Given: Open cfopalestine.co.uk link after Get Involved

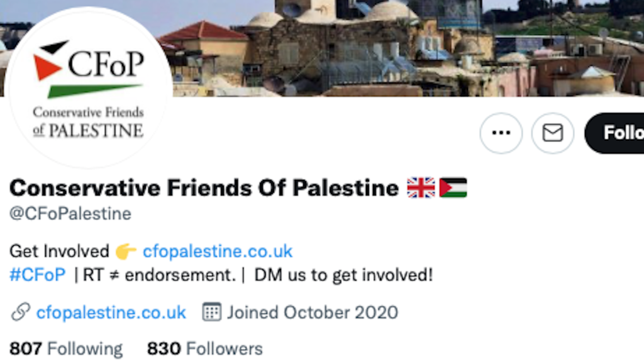Looking at the screenshot, I should coord(218,251).
